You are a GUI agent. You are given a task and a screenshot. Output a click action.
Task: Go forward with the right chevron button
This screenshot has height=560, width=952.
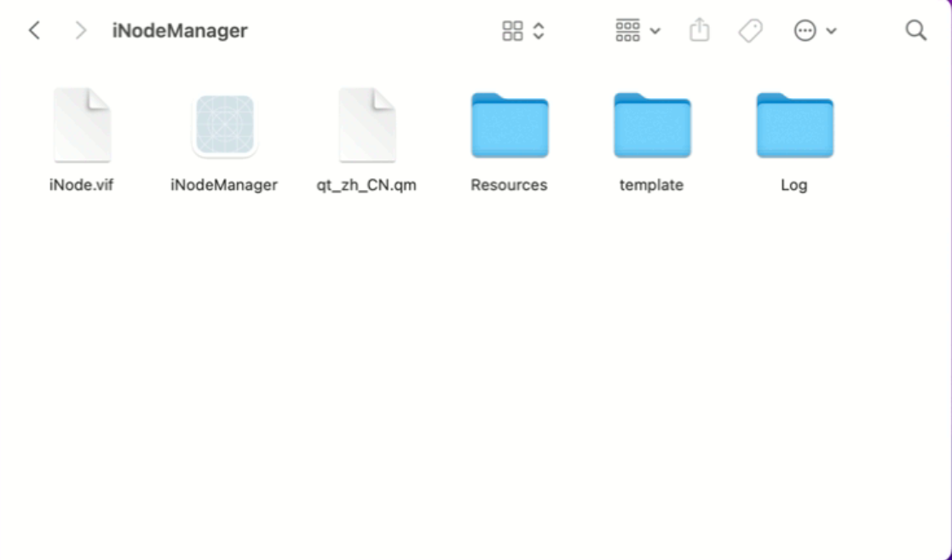click(x=80, y=31)
